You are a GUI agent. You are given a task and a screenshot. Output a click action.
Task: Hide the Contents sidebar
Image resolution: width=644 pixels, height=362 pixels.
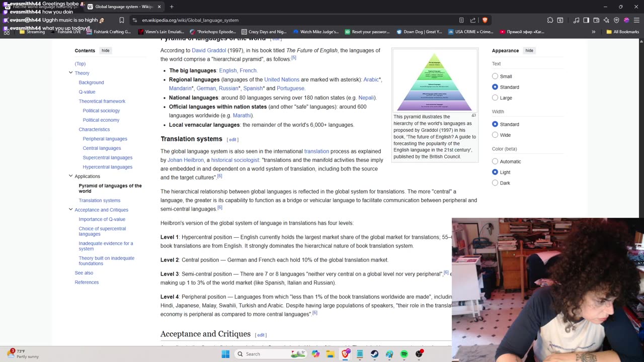pos(105,51)
